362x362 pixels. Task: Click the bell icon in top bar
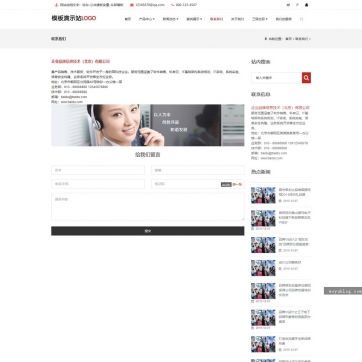306,5
